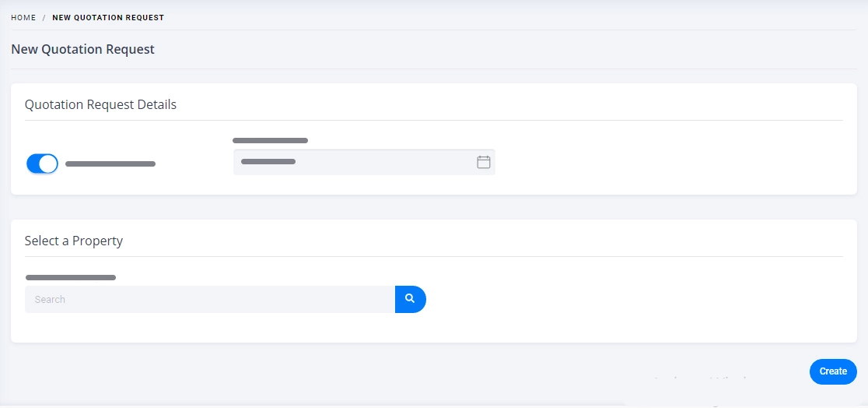Click the Quotation Request Details heading

click(x=101, y=104)
